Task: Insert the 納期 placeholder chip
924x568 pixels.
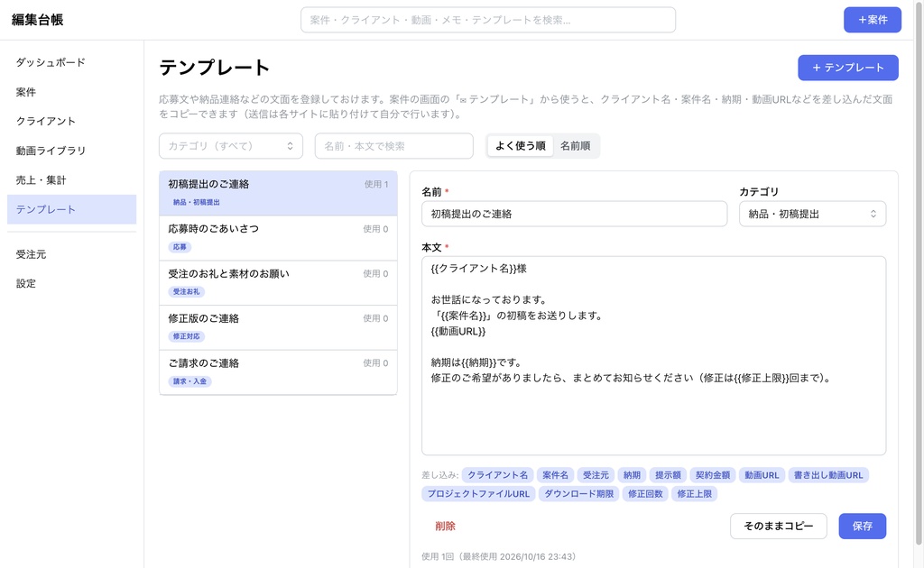Action: (632, 475)
